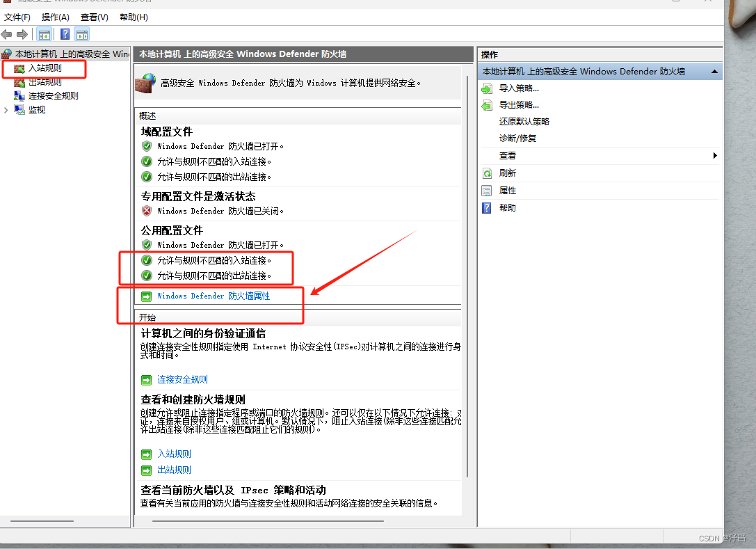Click 诊断/修复 action
Image resolution: width=756 pixels, height=549 pixels.
point(517,138)
